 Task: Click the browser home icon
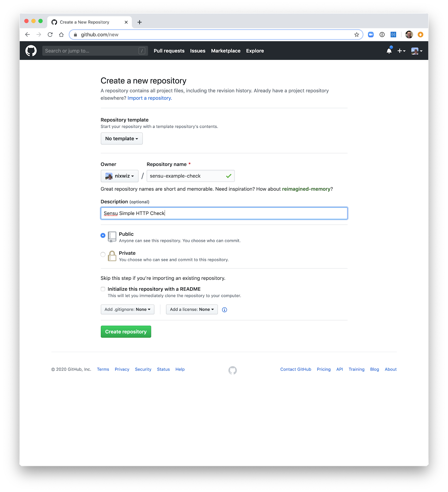click(x=61, y=35)
